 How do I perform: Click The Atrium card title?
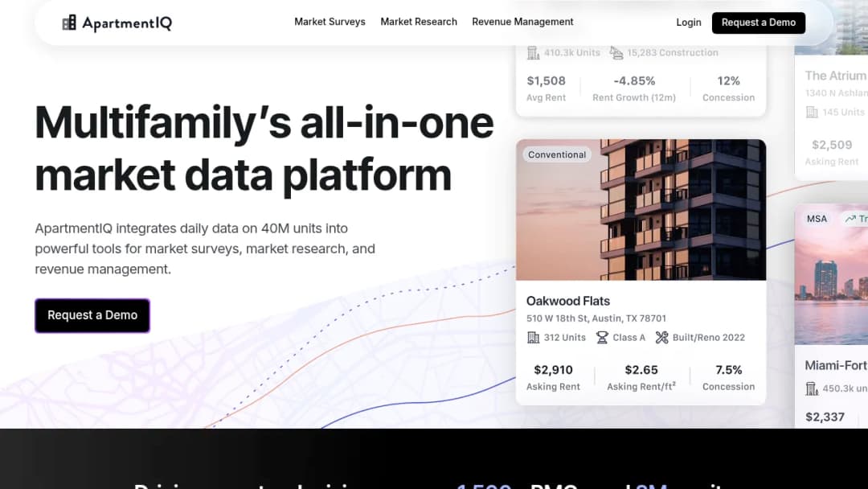click(836, 76)
